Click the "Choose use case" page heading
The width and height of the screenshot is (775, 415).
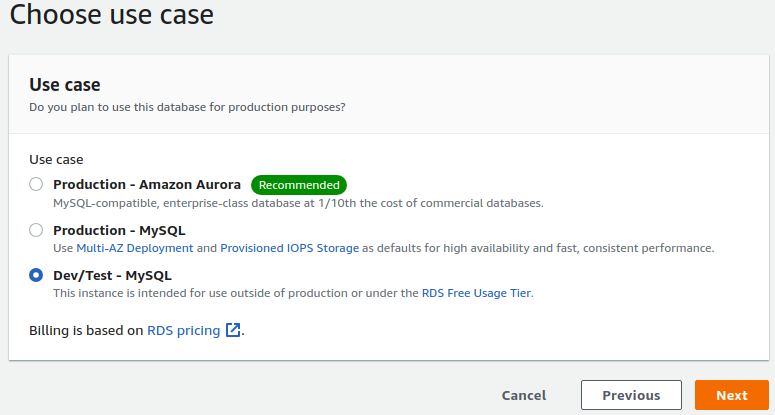pos(111,15)
